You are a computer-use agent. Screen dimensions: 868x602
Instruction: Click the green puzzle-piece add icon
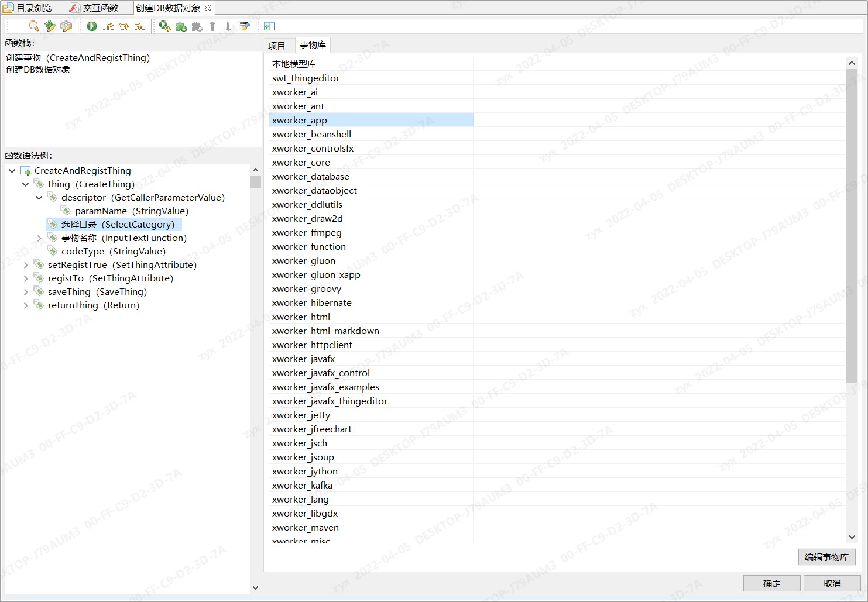click(180, 26)
